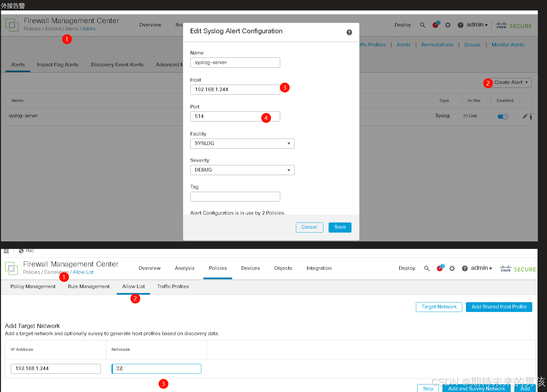This screenshot has height=392, width=547.
Task: Click the Port field 514
Action: click(235, 117)
